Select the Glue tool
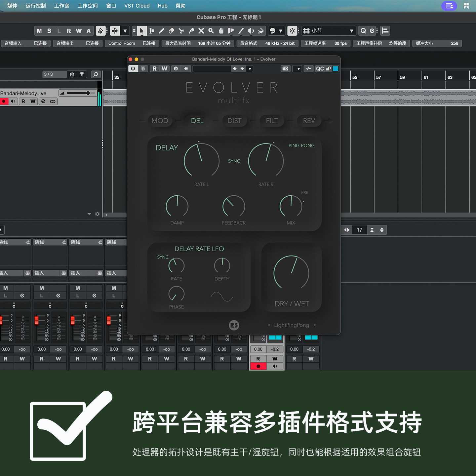The height and width of the screenshot is (476, 476). click(191, 31)
